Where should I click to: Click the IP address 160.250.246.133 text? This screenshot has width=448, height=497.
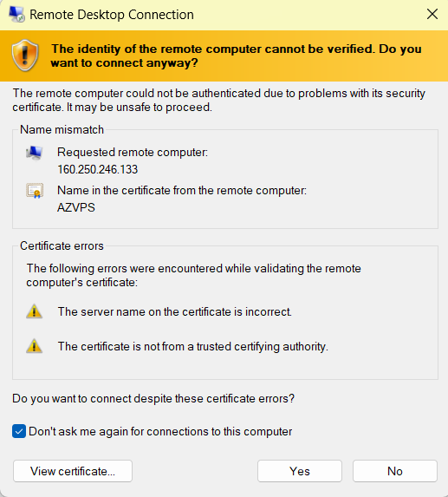tap(98, 169)
